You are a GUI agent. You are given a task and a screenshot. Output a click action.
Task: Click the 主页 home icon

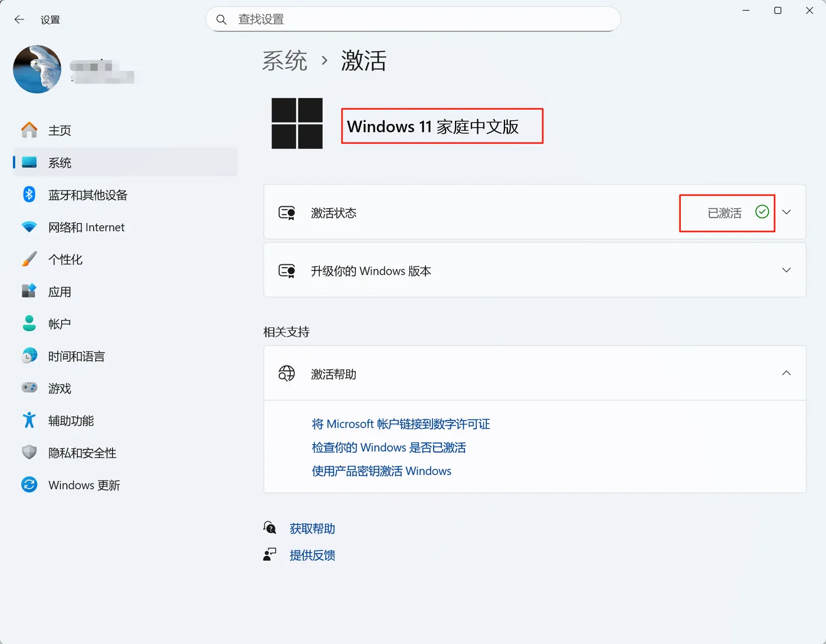click(x=29, y=130)
